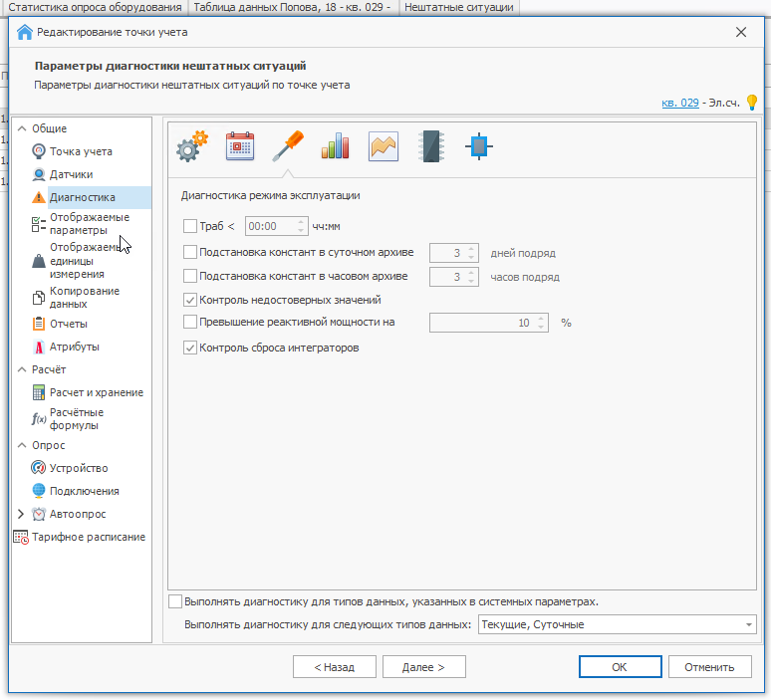Increase days count for daily archive constants
This screenshot has height=700, width=771.
tap(472, 248)
